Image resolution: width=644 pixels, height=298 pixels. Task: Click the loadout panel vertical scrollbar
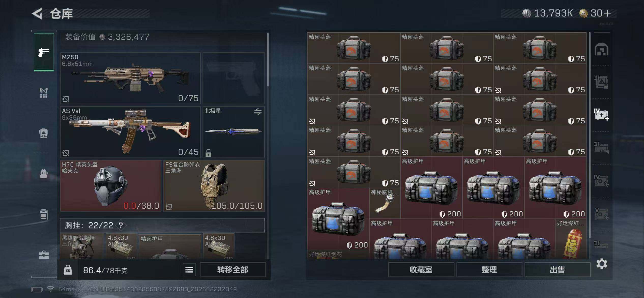268,59
